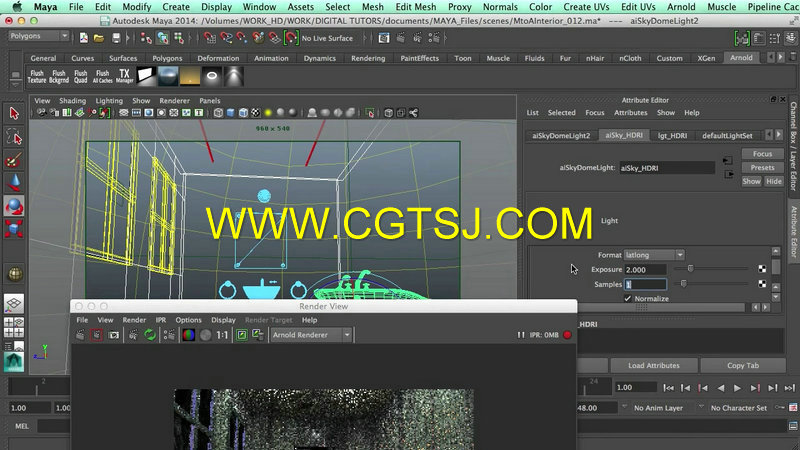Click the Samples input field

645,284
